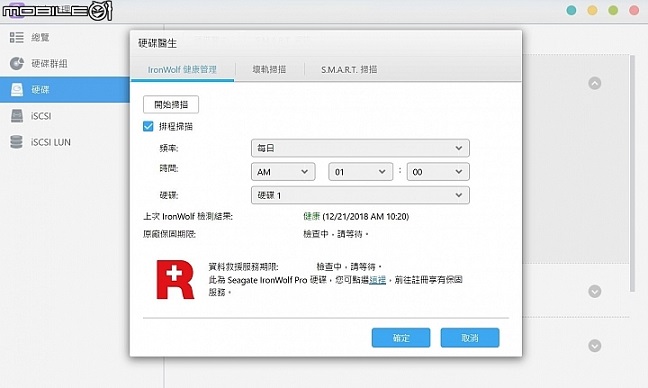The height and width of the screenshot is (388, 648).
Task: Expand the bottom panel down chevron
Action: tap(595, 345)
